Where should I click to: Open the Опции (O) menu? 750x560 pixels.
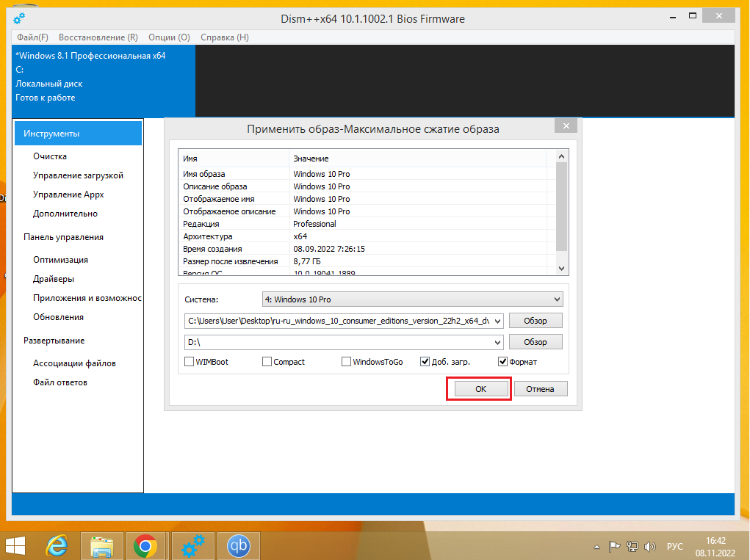tap(170, 37)
